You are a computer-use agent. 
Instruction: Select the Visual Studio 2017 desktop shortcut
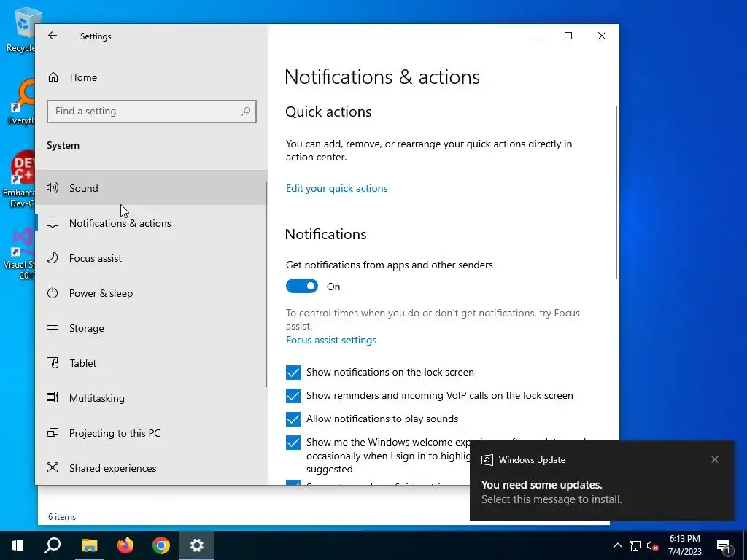pos(19,254)
